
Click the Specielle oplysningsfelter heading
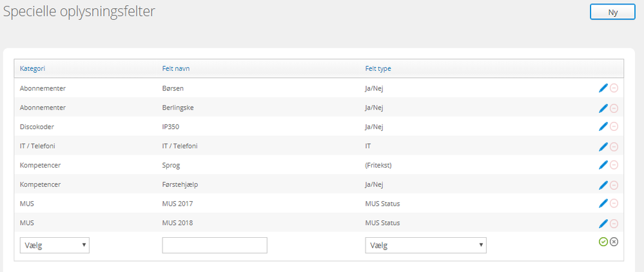tap(79, 12)
